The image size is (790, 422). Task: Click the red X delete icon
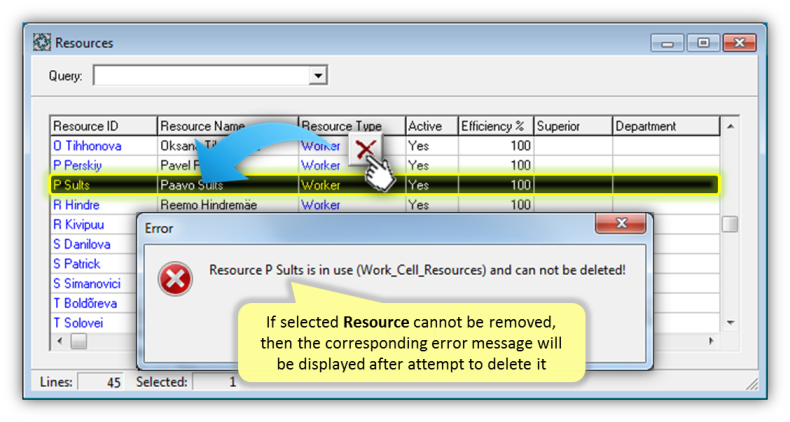pyautogui.click(x=366, y=149)
